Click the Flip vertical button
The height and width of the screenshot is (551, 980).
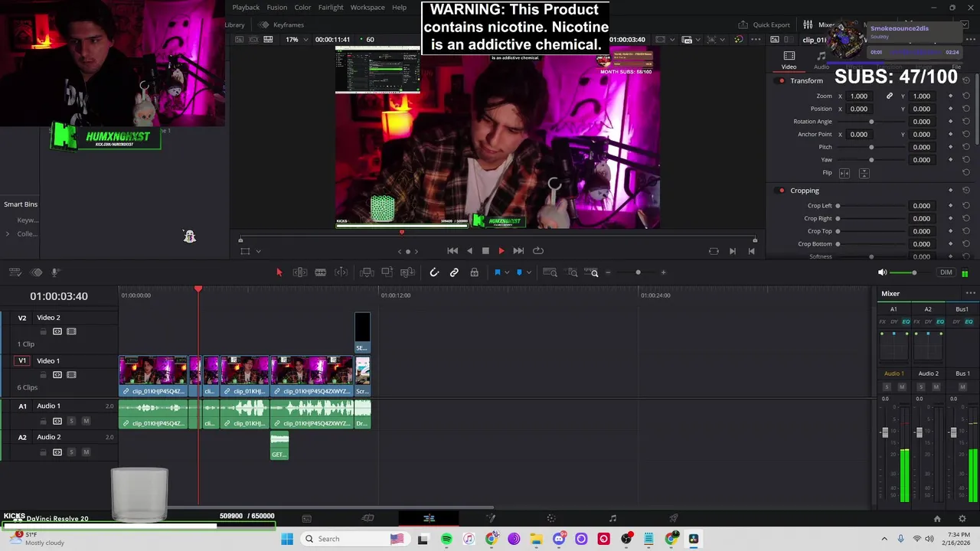864,173
